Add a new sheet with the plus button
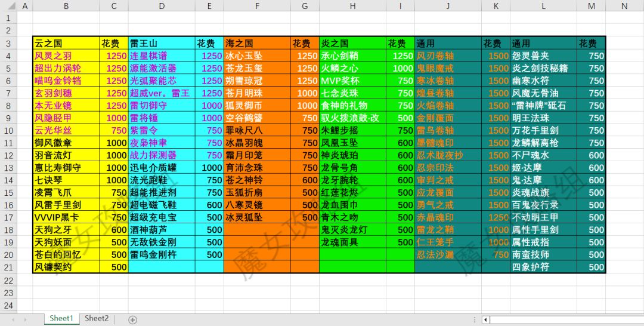Screen dimensions: 644x326 132,319
